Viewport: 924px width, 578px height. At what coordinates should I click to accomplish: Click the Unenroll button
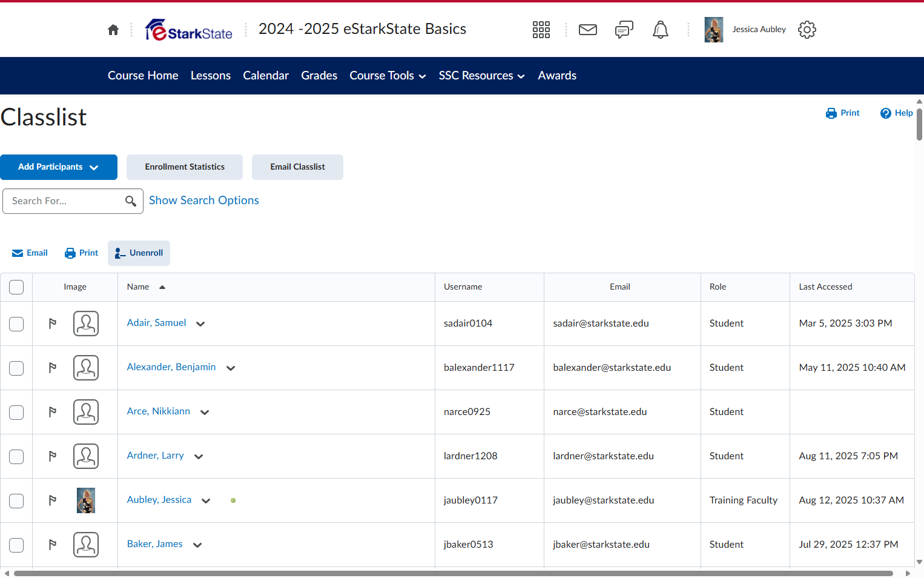pyautogui.click(x=139, y=253)
